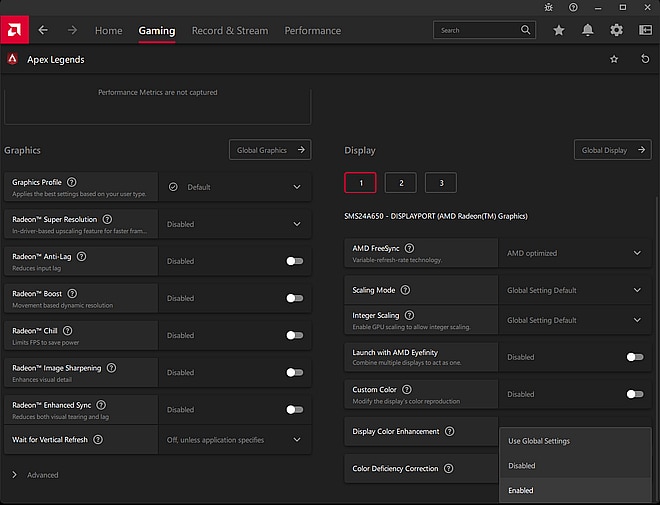Image resolution: width=660 pixels, height=505 pixels.
Task: Show help for Radeon Image Sharpening
Action: click(111, 368)
